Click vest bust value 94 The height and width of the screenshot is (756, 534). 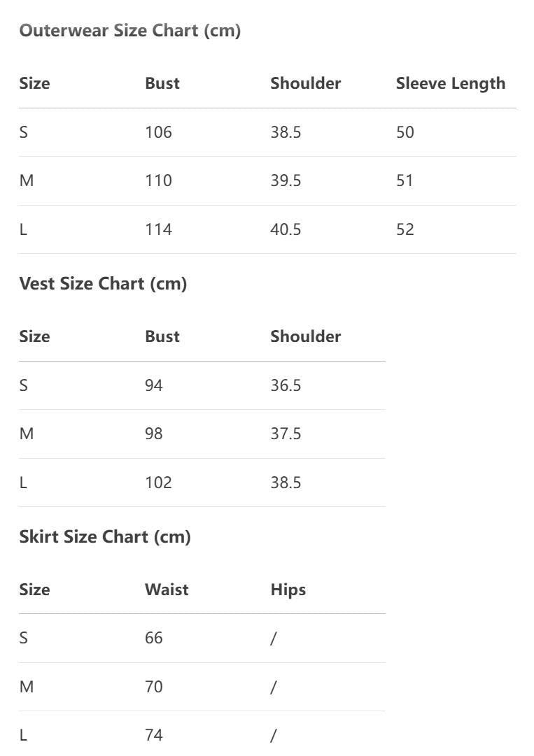(154, 385)
